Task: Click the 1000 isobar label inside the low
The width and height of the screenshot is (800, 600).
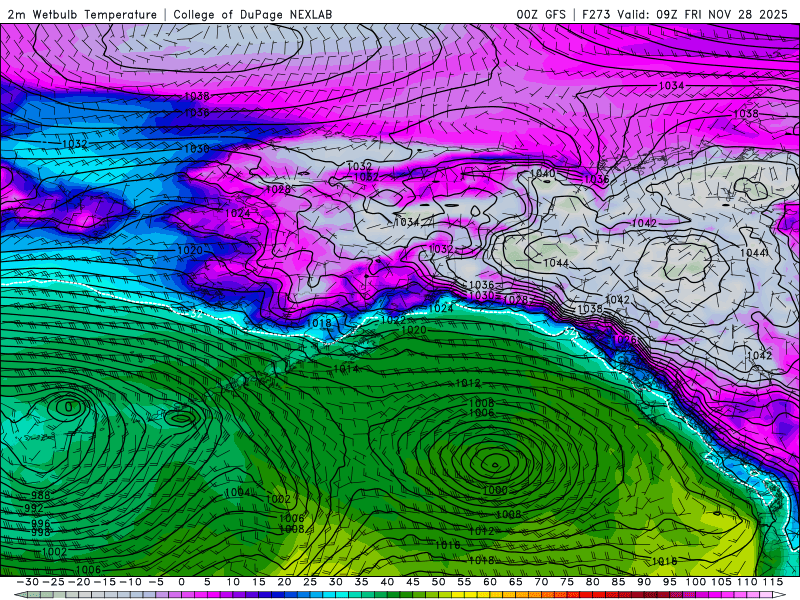Action: coord(495,490)
